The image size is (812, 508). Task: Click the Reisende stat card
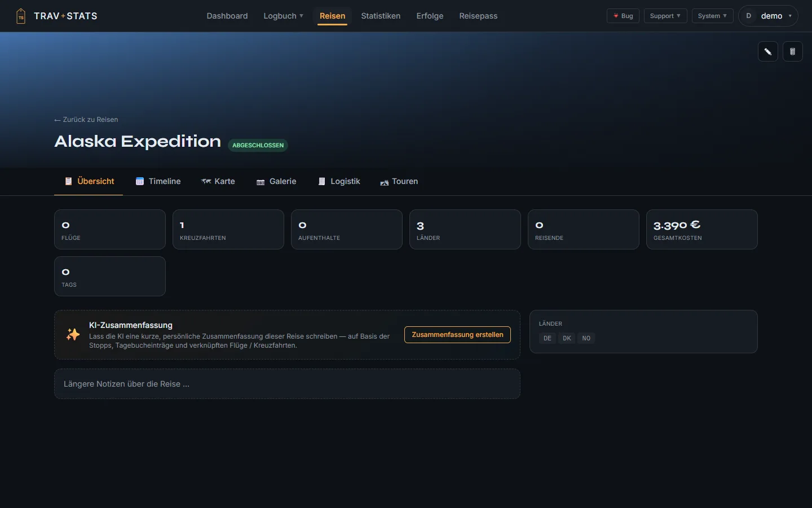584,230
